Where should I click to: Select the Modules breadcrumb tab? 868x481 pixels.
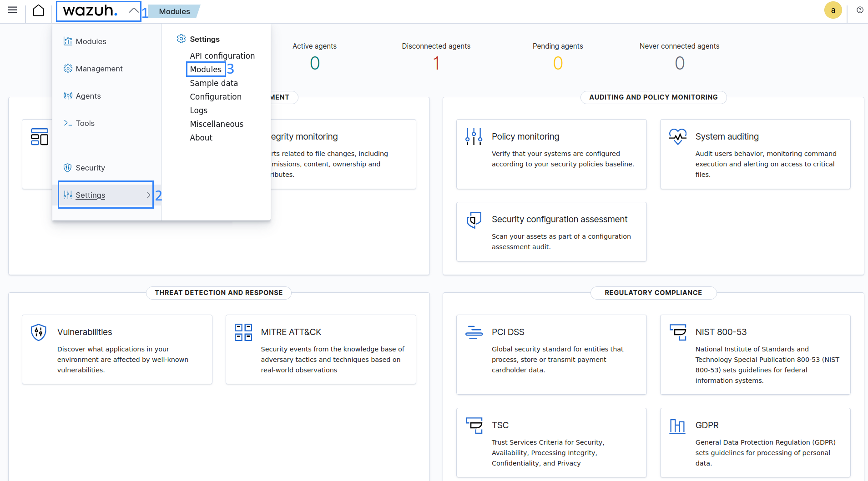click(174, 11)
